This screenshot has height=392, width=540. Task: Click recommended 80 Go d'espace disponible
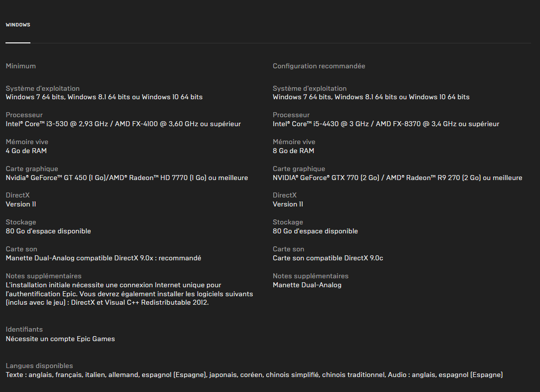(315, 231)
